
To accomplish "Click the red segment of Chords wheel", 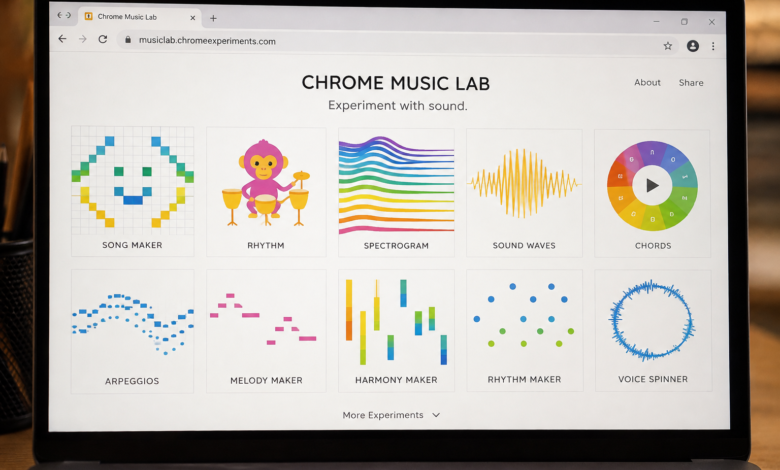I will point(619,175).
